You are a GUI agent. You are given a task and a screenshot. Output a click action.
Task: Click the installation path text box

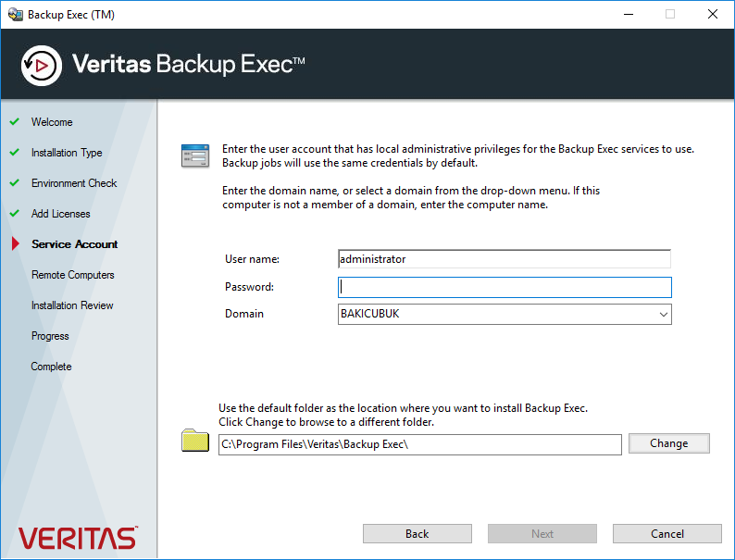419,445
